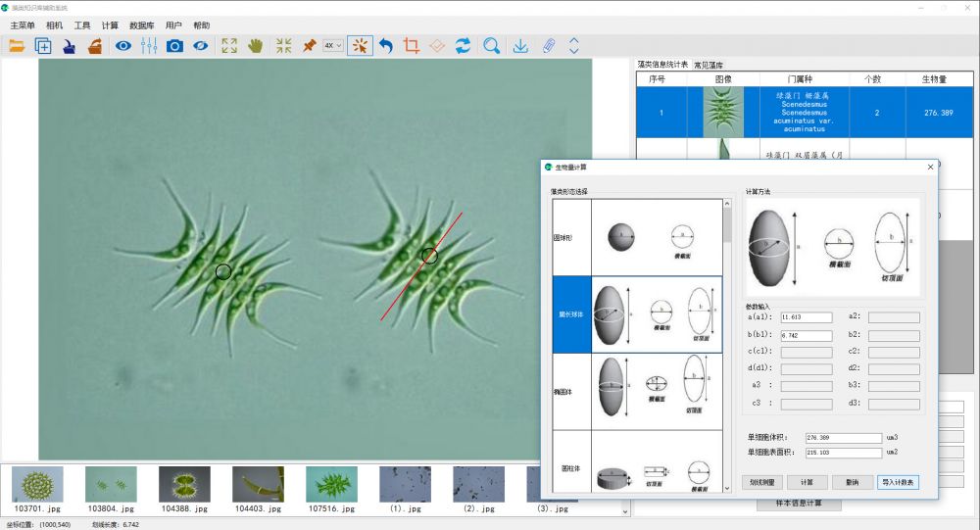This screenshot has height=530, width=980.
Task: Click the open folder icon in toolbar
Action: tap(17, 45)
